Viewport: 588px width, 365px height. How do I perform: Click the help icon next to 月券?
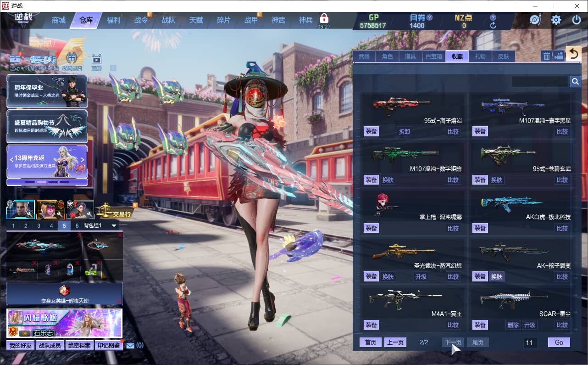click(x=429, y=18)
